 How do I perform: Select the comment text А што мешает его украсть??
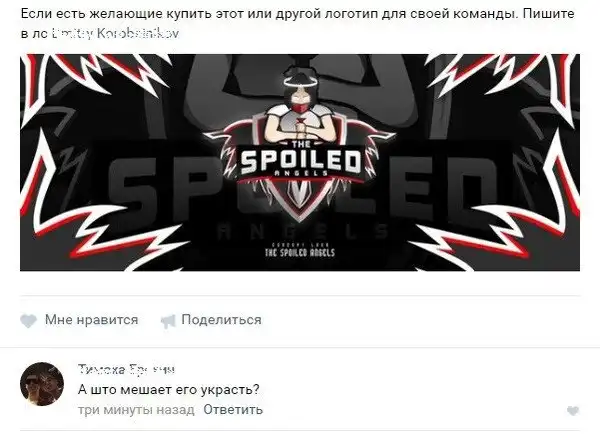click(x=169, y=390)
